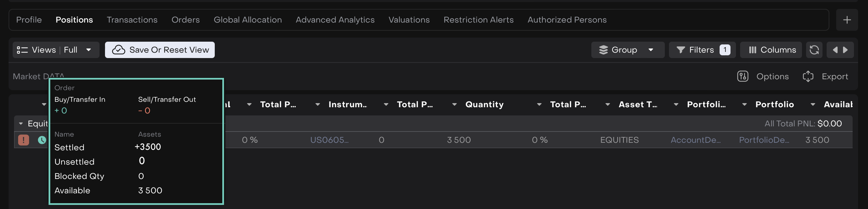The width and height of the screenshot is (868, 209).
Task: Click the red exclamation alert icon
Action: coord(24,140)
